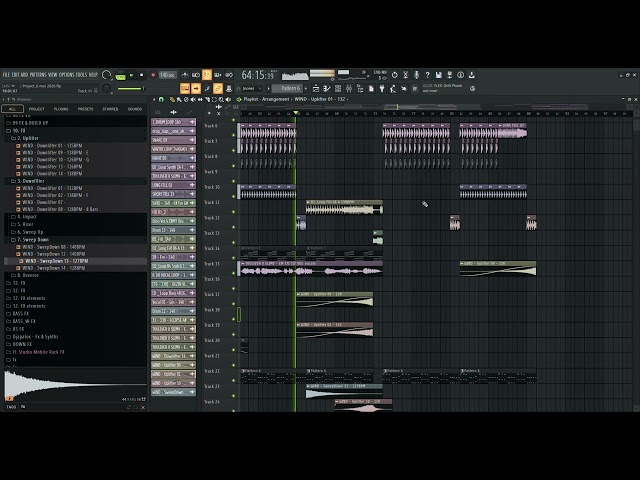The width and height of the screenshot is (640, 480).
Task: Select the playlist pencil draw tool
Action: click(x=172, y=99)
